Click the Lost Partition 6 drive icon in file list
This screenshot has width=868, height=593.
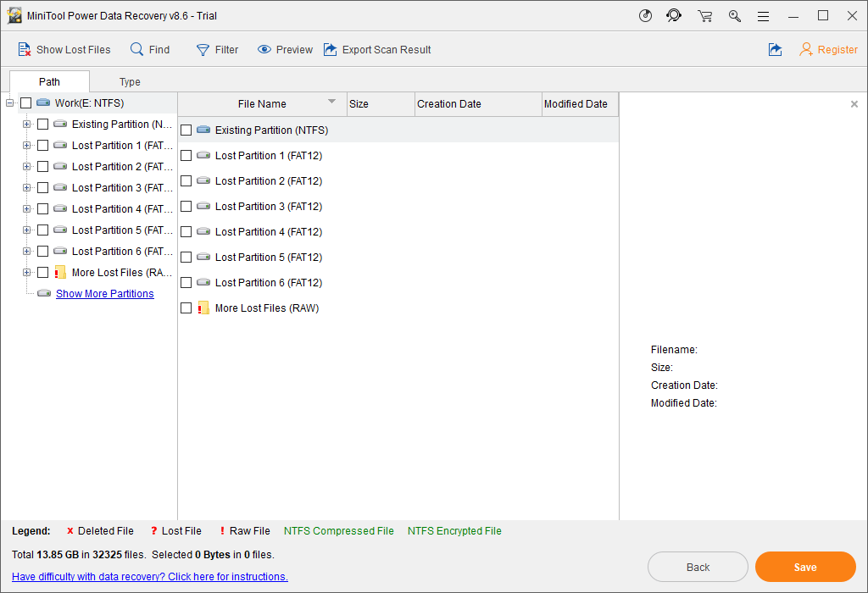(x=203, y=283)
